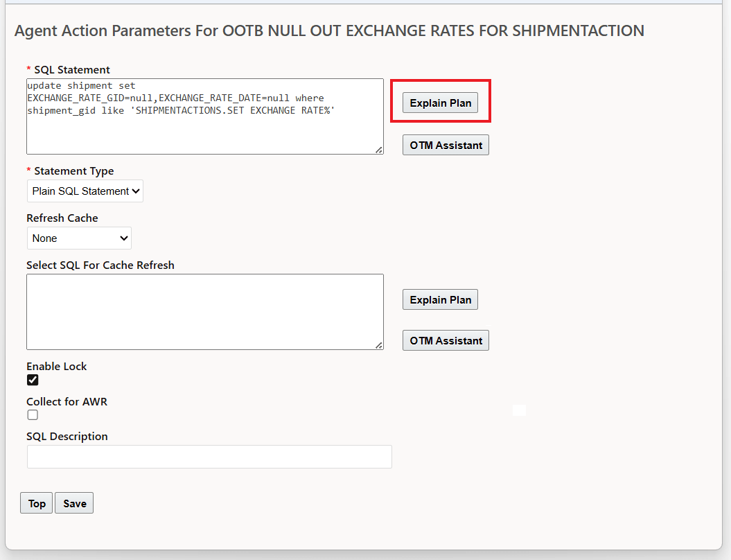Viewport: 731px width, 560px height.
Task: Click the Statement Type label
Action: pos(73,171)
